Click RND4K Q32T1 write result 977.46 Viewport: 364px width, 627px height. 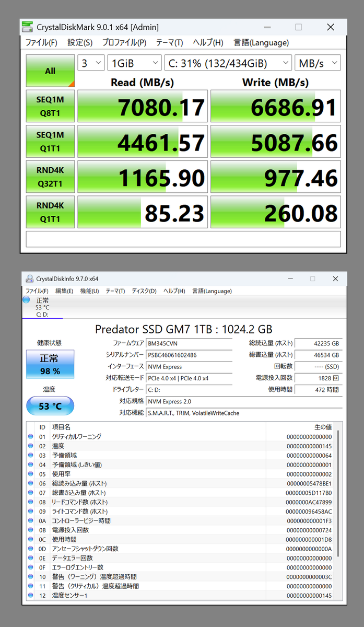click(276, 177)
